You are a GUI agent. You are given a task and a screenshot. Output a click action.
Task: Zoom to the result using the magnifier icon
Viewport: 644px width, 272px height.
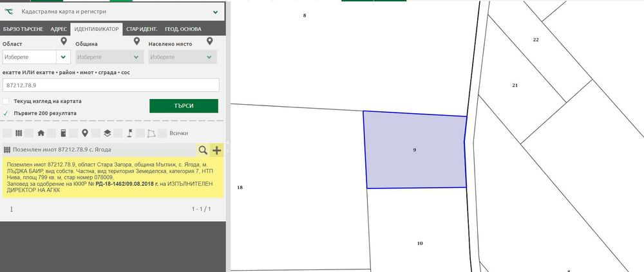coord(203,150)
